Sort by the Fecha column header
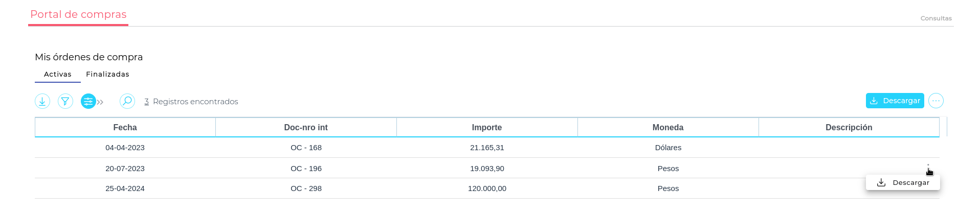Image resolution: width=980 pixels, height=213 pixels. click(125, 127)
